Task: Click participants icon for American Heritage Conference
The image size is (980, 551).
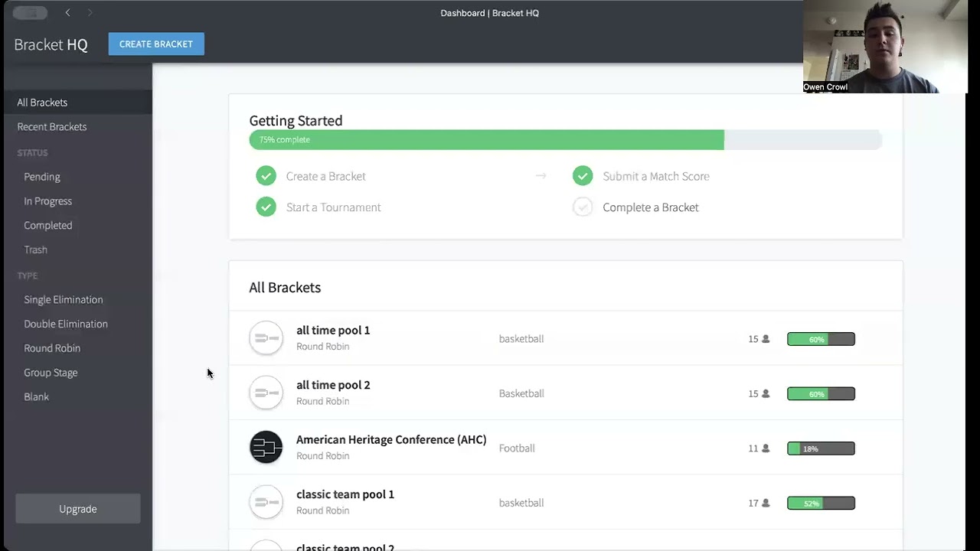Action: (x=766, y=448)
